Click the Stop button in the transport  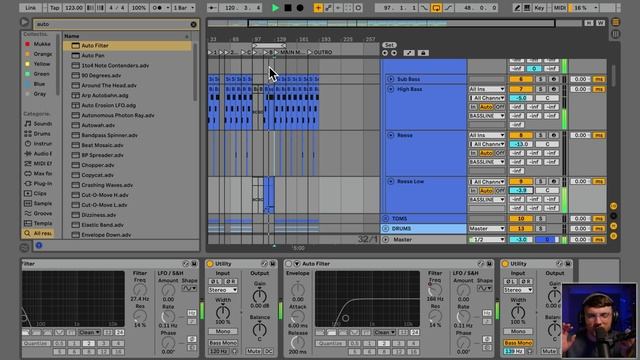pos(288,8)
